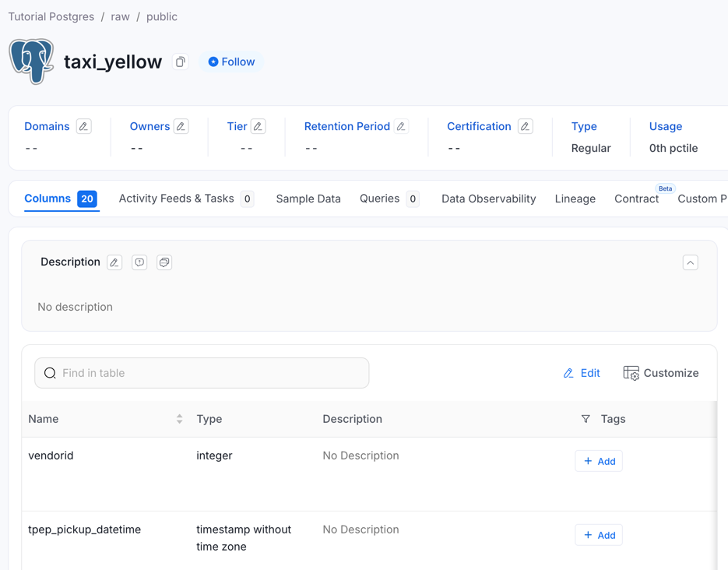Switch to Sample Data tab
Screen dimensions: 728x570
click(x=308, y=199)
